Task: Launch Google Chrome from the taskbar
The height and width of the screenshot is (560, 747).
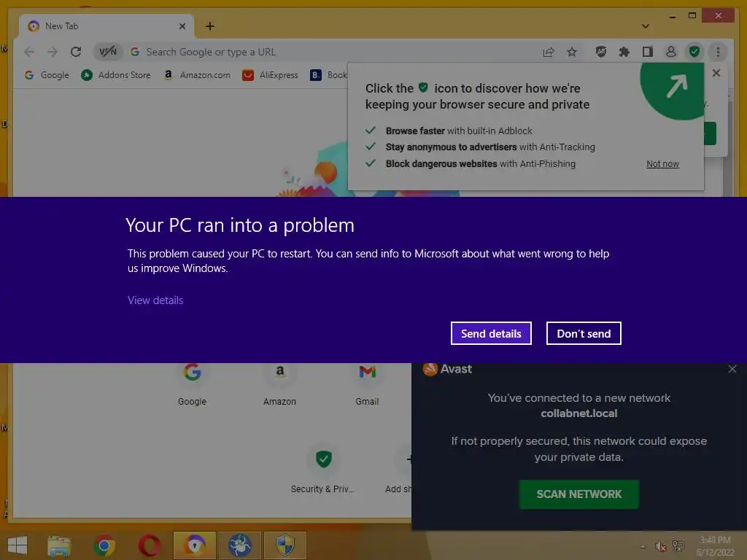Action: coord(104,545)
